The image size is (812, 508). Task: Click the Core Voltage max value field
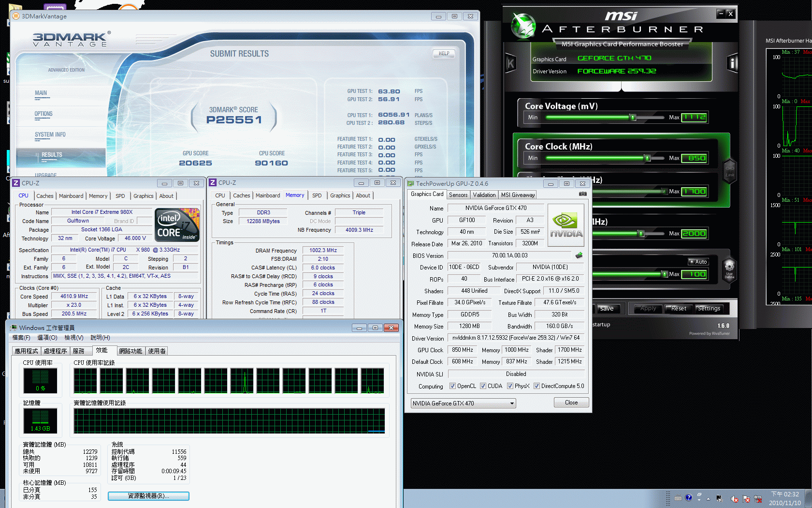tap(694, 118)
